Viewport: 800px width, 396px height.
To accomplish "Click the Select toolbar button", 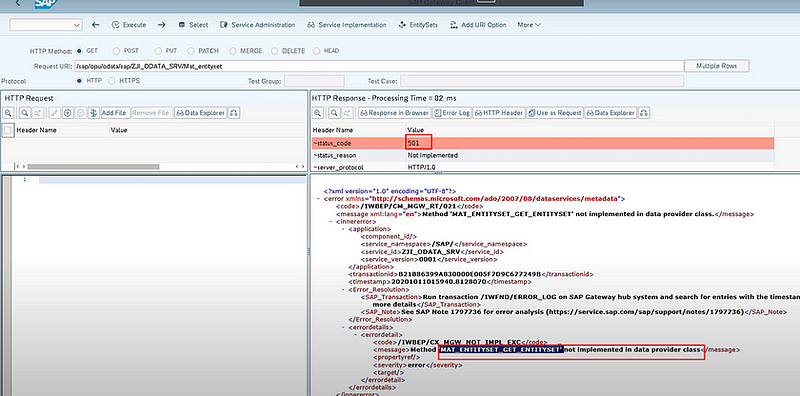I will tap(193, 24).
